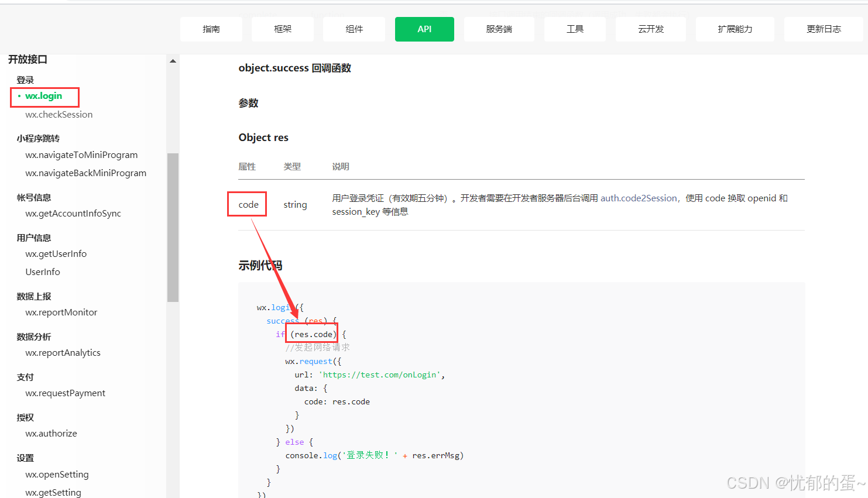Open the UserInfo sidebar entry
This screenshot has height=498, width=868.
[x=43, y=272]
